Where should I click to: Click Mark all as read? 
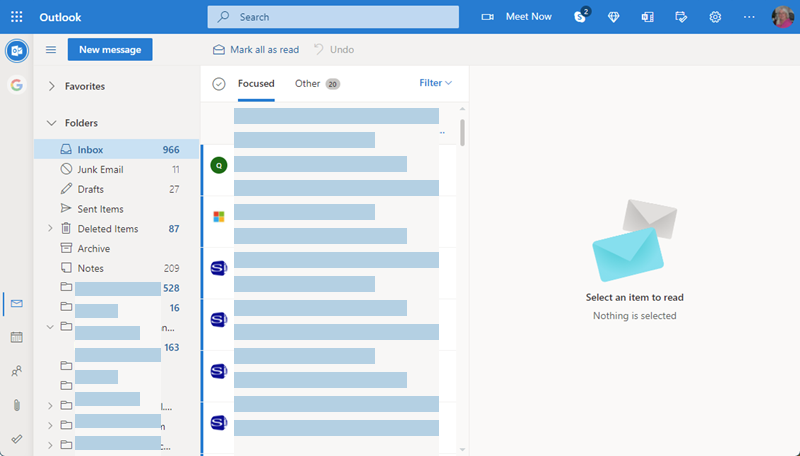[x=256, y=49]
